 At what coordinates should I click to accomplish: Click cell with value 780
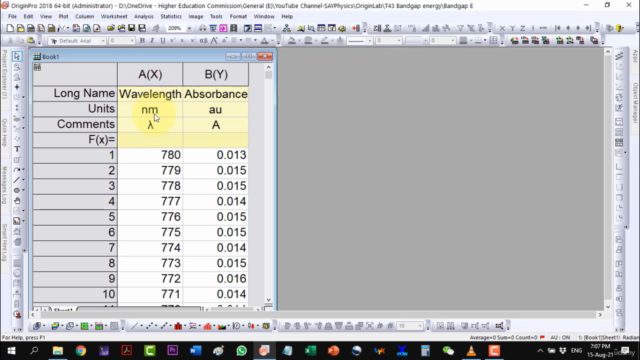pyautogui.click(x=150, y=155)
